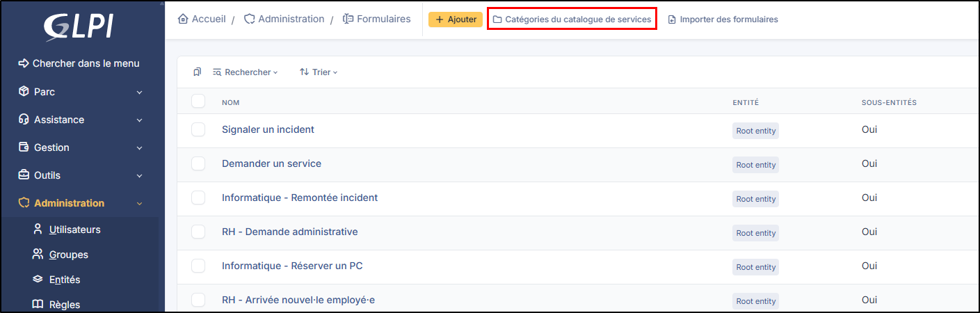Open the Signaler un incident form
The width and height of the screenshot is (980, 313).
pyautogui.click(x=268, y=129)
